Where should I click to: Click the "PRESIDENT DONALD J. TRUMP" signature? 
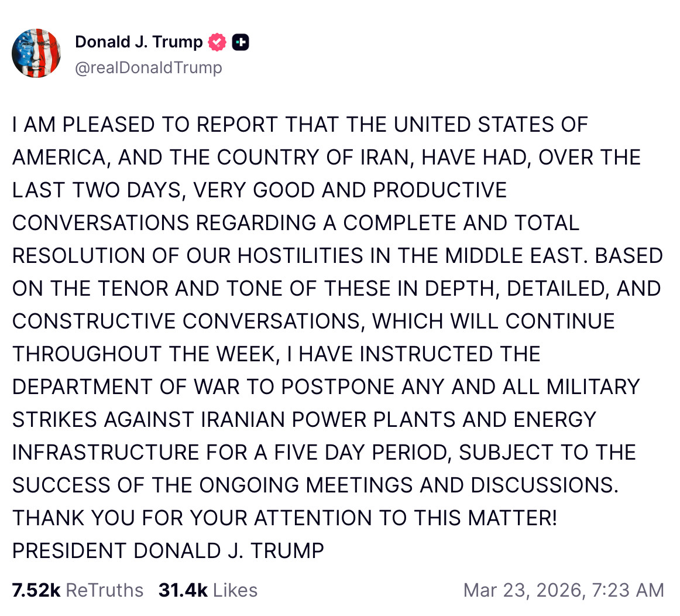pyautogui.click(x=169, y=552)
